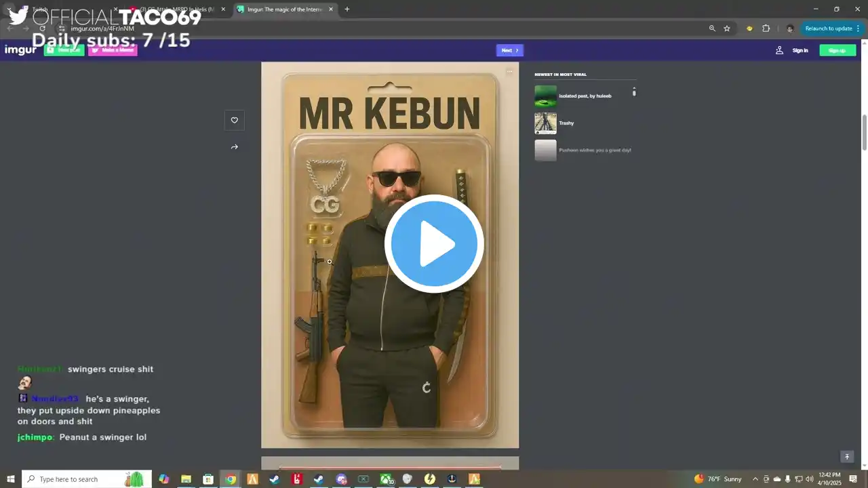This screenshot has height=488, width=868.
Task: Open the Chrome extensions puzzle icon
Action: tap(766, 28)
